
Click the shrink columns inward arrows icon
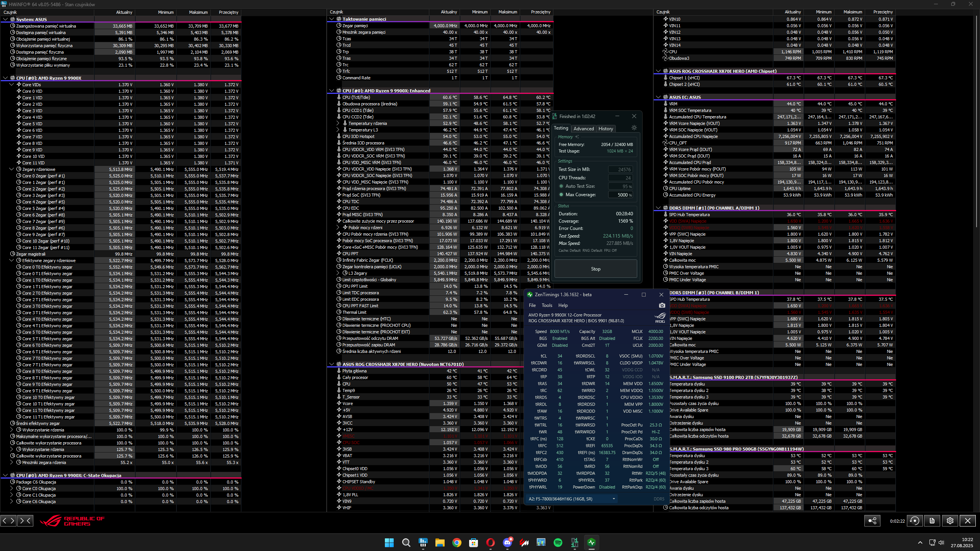point(25,521)
